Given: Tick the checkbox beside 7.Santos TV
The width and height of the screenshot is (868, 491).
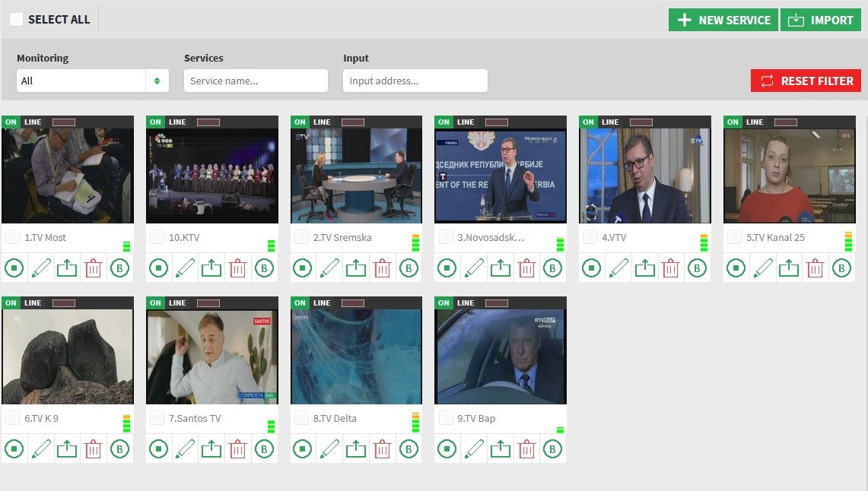Looking at the screenshot, I should (x=157, y=418).
